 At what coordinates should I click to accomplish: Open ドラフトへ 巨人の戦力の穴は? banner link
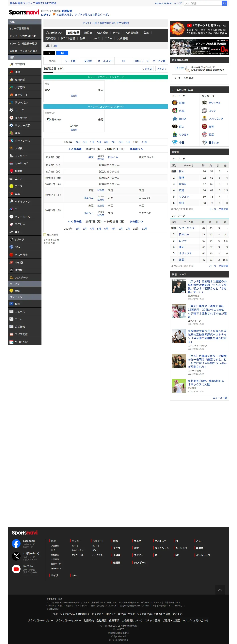tap(106, 23)
